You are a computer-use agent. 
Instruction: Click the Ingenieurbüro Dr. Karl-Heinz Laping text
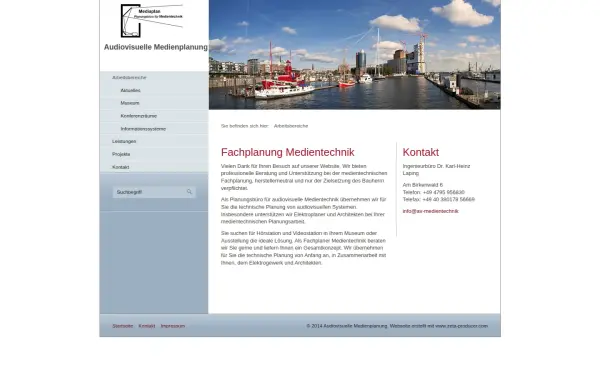point(436,170)
